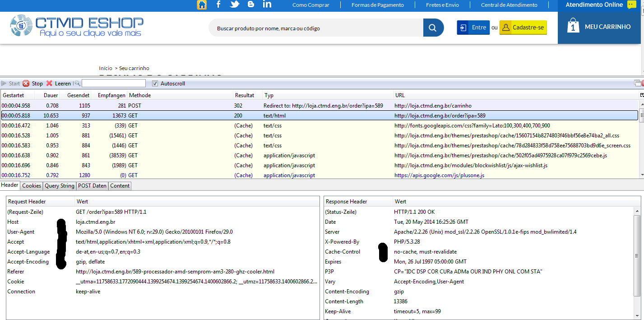Toggle the Autoscroll checkbox
Image resolution: width=644 pixels, height=320 pixels.
(155, 83)
